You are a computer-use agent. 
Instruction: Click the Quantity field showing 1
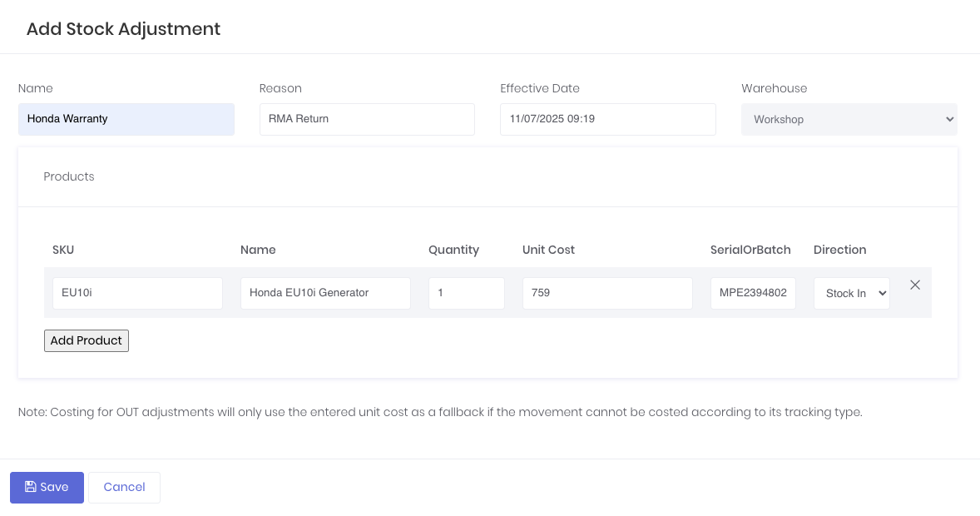pos(466,293)
